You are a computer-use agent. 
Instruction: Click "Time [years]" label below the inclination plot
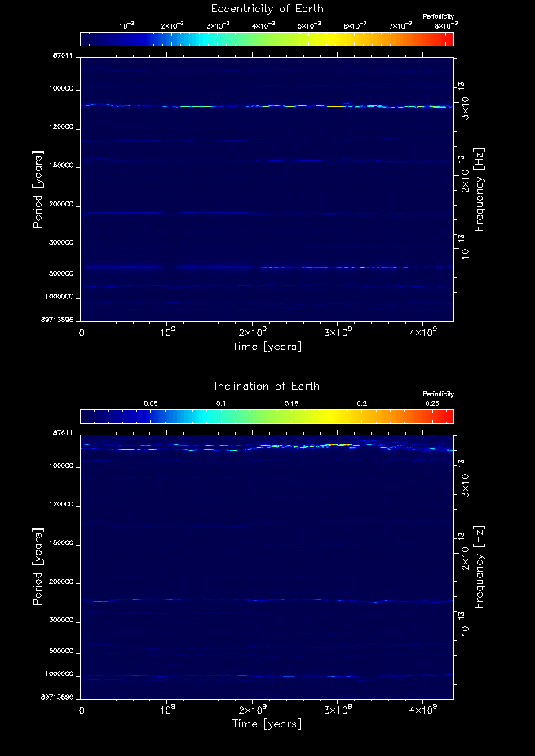[x=267, y=724]
